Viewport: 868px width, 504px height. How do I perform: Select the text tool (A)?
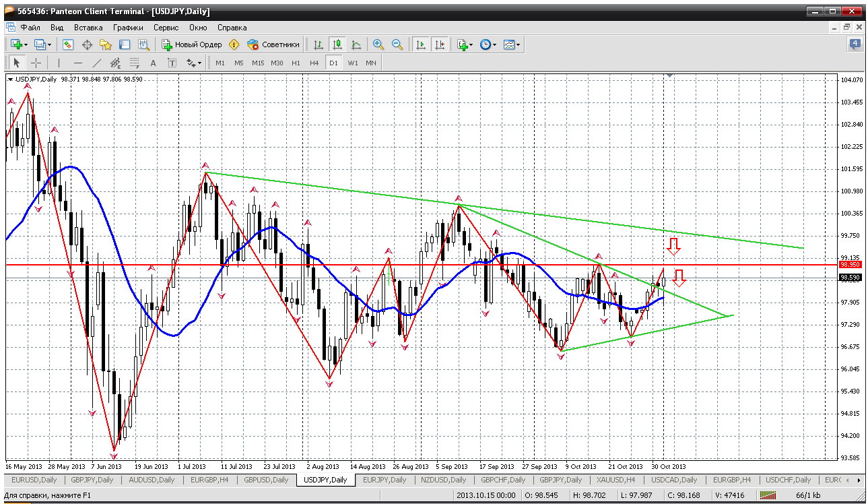point(154,63)
